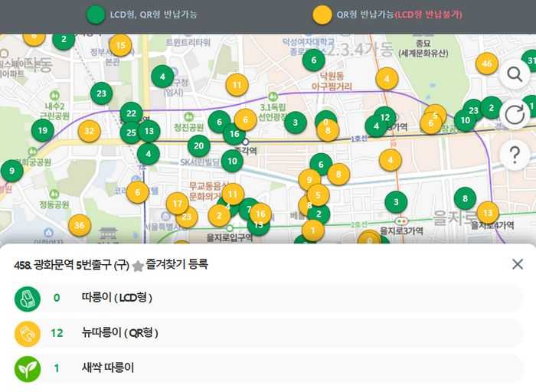
Task: Toggle the favorite star for station 458
Action: [138, 266]
